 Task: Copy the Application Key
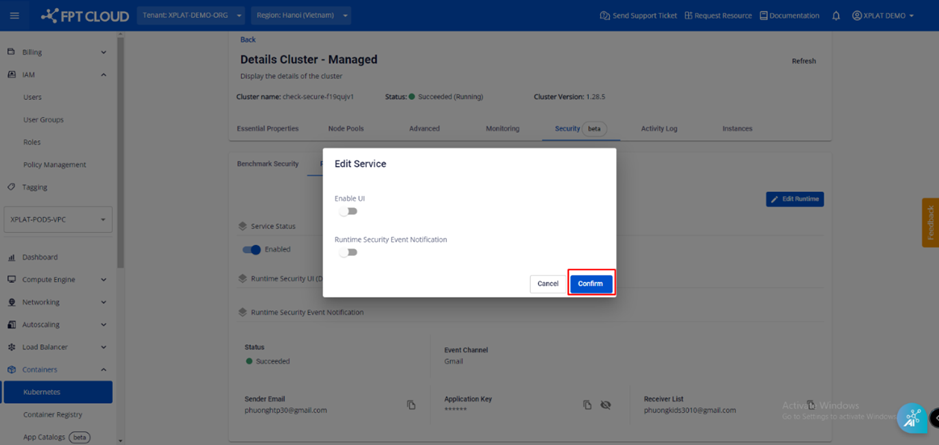coord(587,405)
